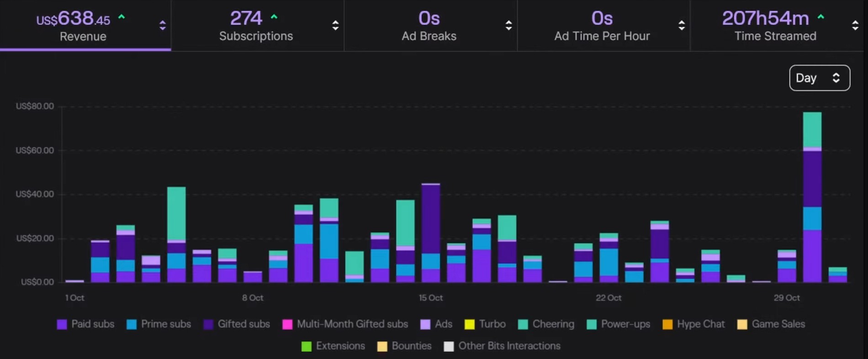Click the green up arrow beside 207h54m
Image resolution: width=868 pixels, height=359 pixels.
point(821,16)
